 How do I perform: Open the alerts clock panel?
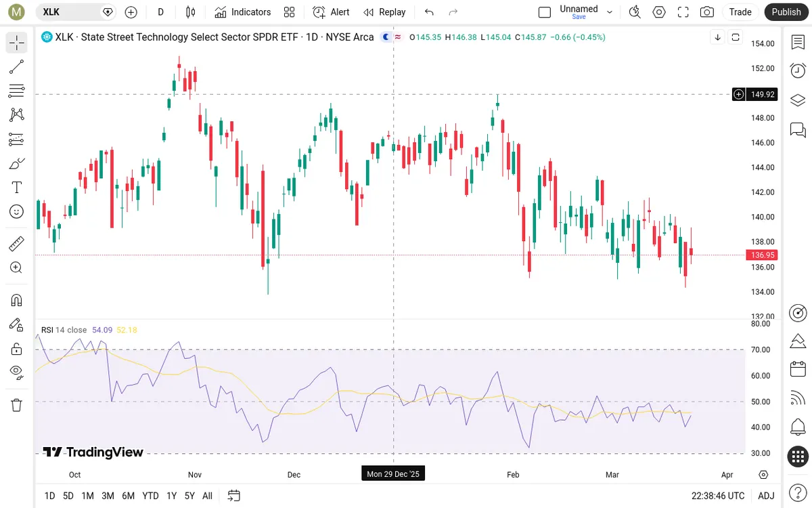click(798, 70)
